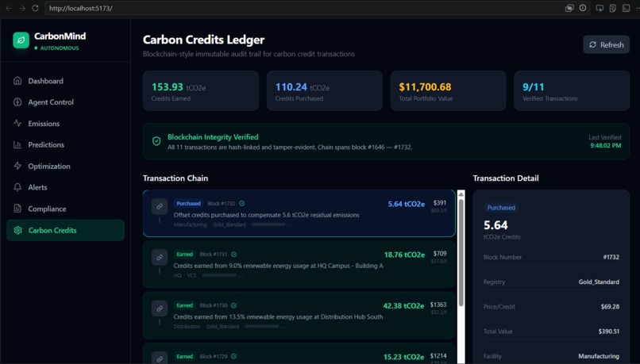Click the Dashboard home icon
Screen dimensions: 640x364
[x=17, y=81]
